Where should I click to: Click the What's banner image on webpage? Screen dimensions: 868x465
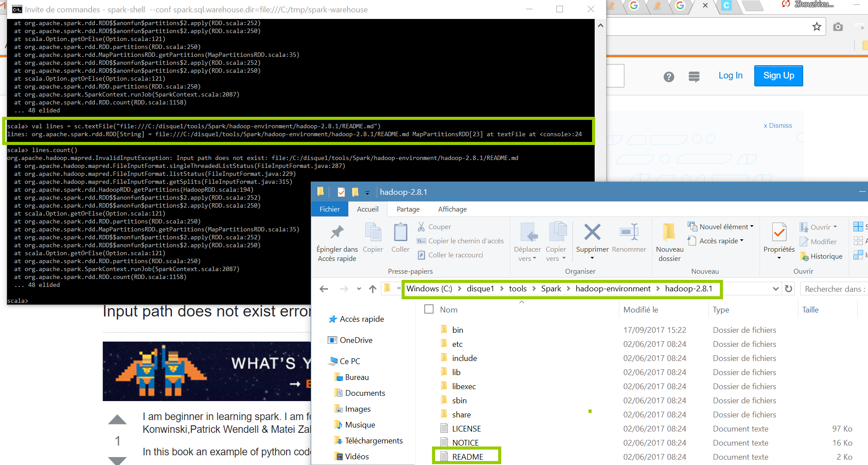tap(207, 371)
